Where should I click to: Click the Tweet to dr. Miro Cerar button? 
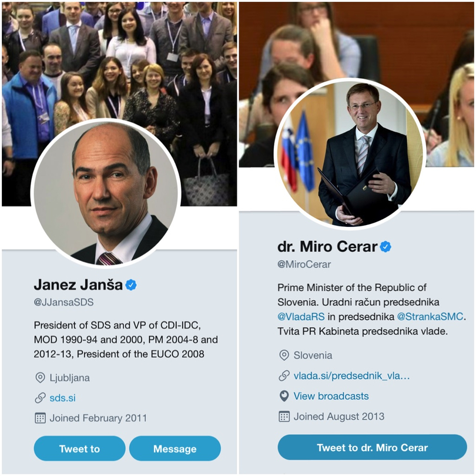point(372,447)
